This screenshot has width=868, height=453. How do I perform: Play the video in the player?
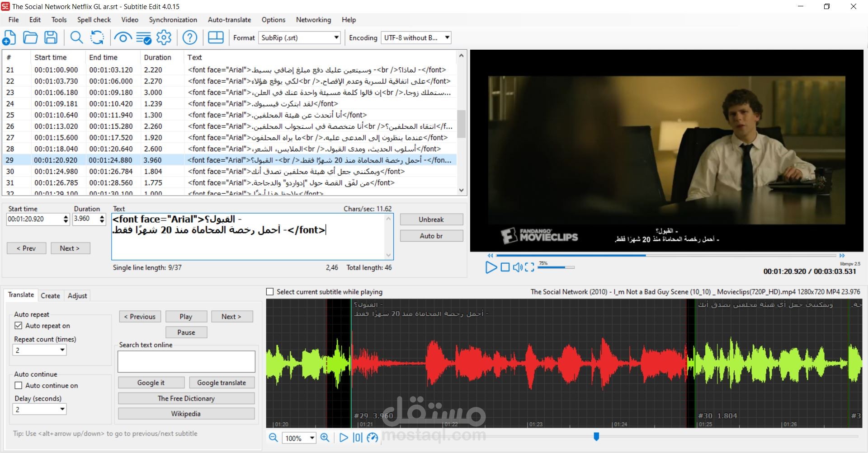[x=491, y=267]
